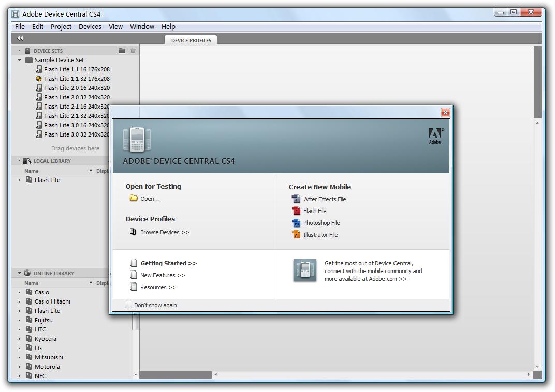Follow the New Features link
This screenshot has width=555, height=392.
pos(162,275)
